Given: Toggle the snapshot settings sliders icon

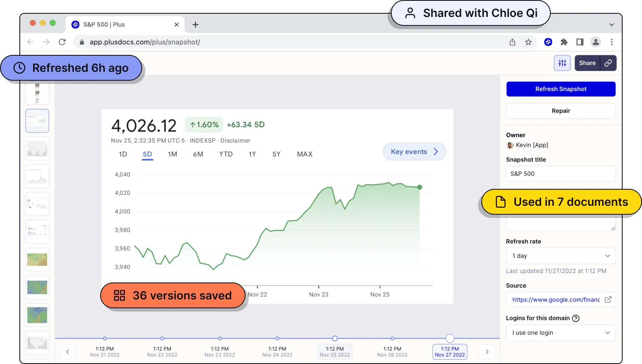Looking at the screenshot, I should point(562,63).
